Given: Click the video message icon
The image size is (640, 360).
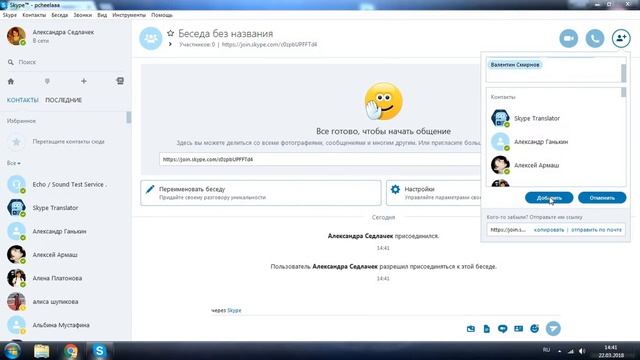Looking at the screenshot, I should [x=502, y=329].
